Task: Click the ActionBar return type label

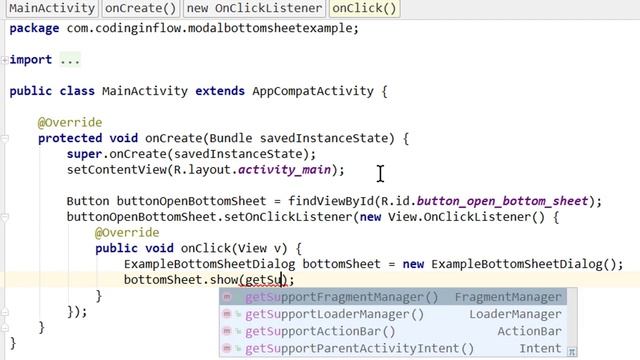Action: 529,331
